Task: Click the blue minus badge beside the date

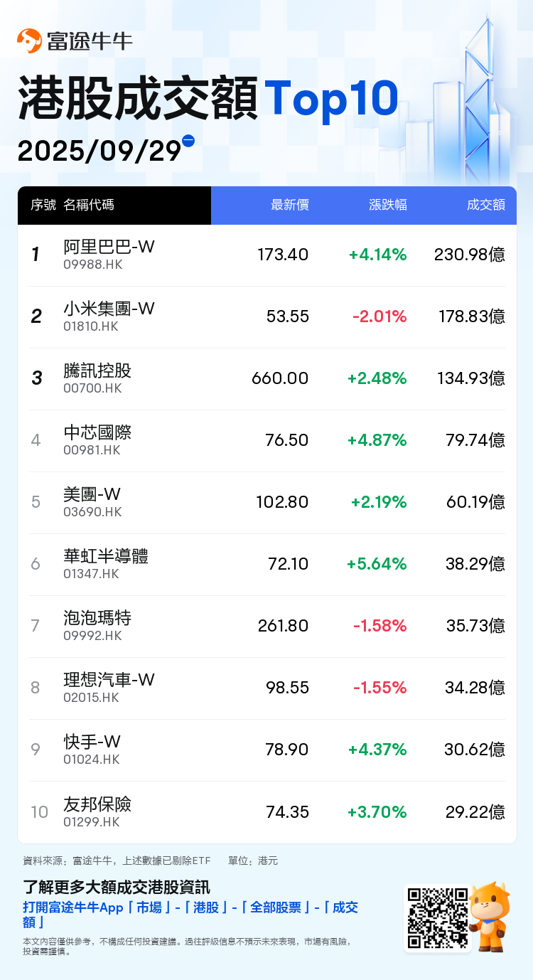Action: [188, 141]
